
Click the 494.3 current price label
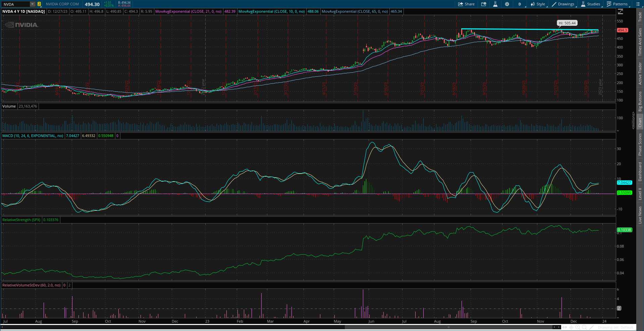tap(622, 30)
